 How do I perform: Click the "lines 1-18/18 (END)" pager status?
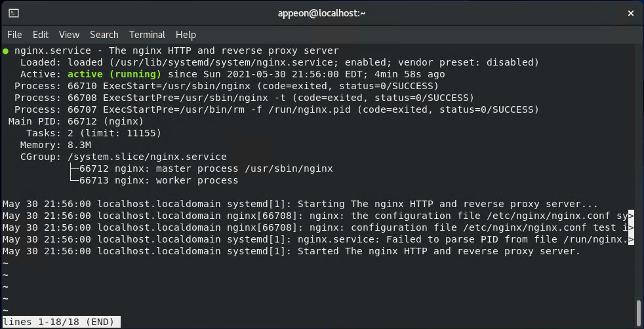click(61, 322)
